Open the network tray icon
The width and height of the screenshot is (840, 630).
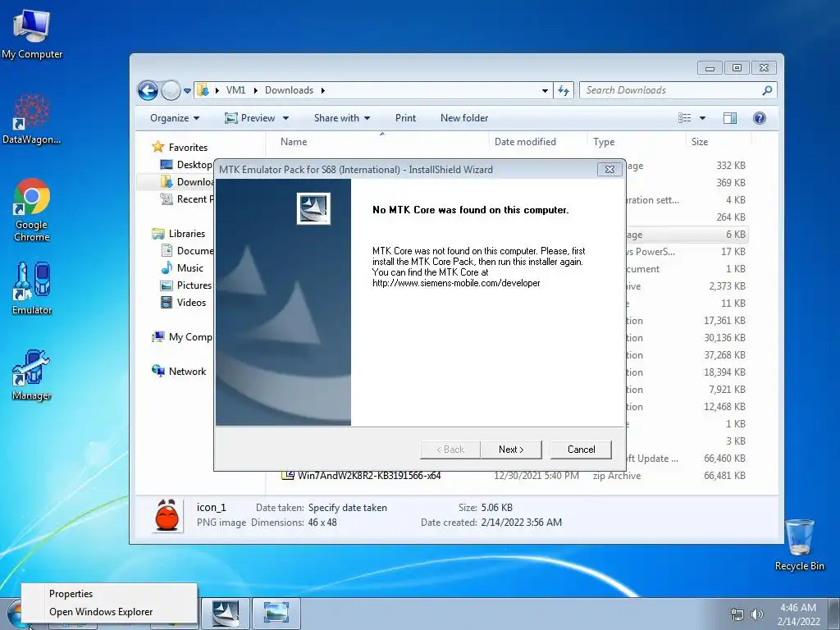coord(737,614)
